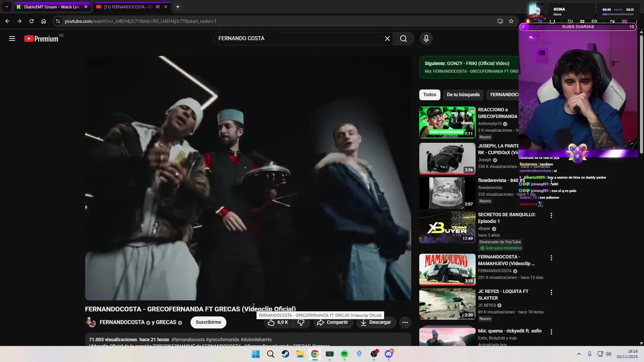Open a new browser tab

(x=178, y=7)
